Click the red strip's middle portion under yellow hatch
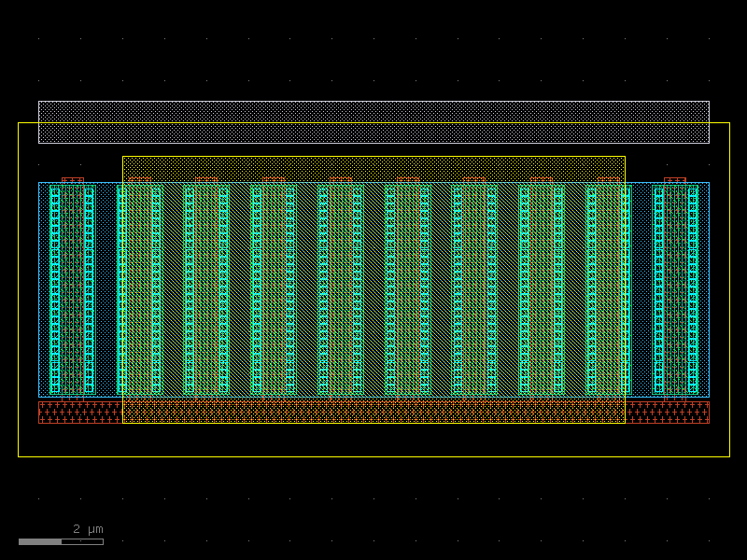The image size is (747, 560). click(x=374, y=413)
